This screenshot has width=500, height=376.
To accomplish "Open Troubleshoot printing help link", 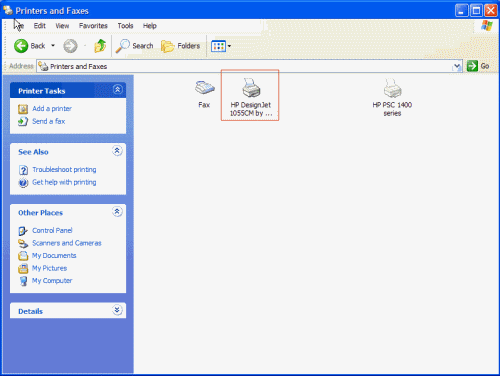I will (64, 170).
